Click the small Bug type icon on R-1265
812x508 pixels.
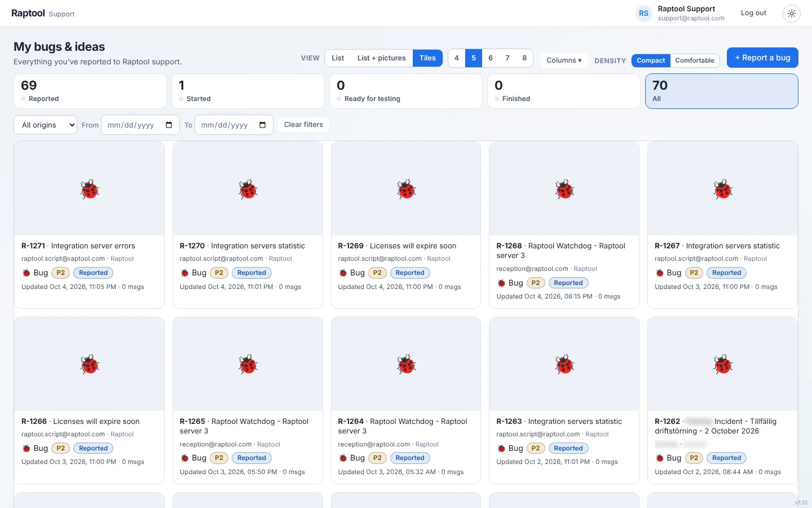point(184,458)
